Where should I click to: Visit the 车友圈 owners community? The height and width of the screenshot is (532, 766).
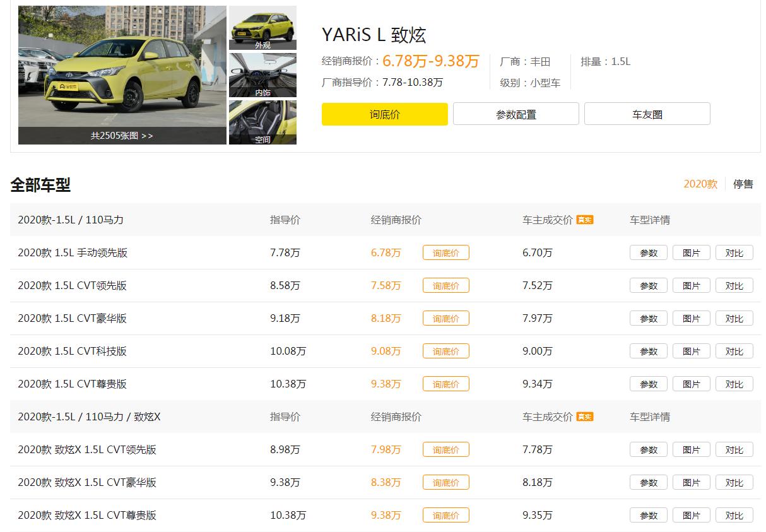coord(647,114)
